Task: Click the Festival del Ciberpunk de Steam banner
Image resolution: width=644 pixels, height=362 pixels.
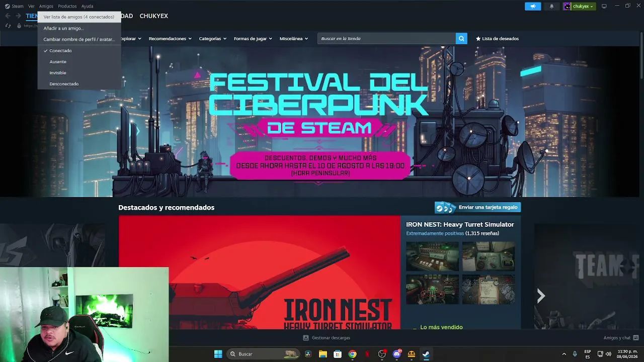Action: (319, 122)
